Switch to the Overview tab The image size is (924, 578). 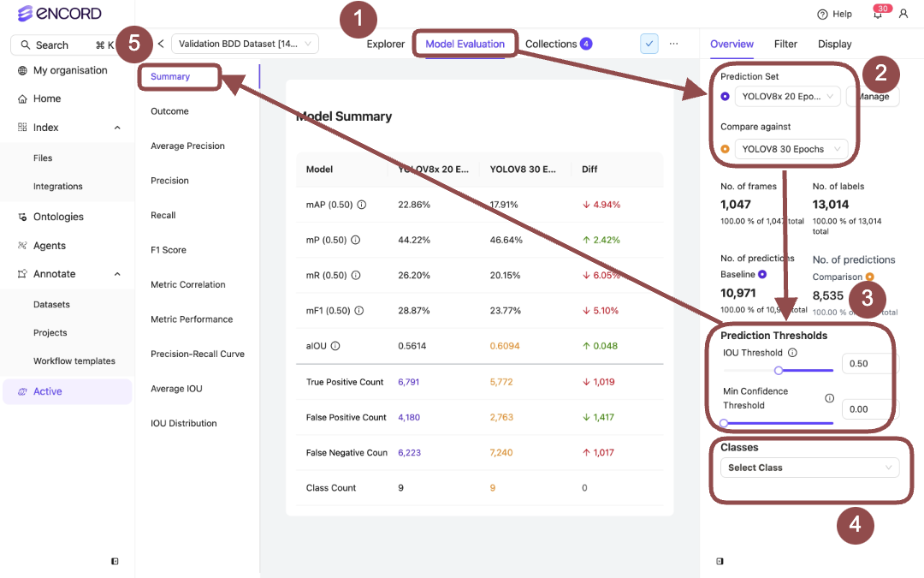pyautogui.click(x=731, y=45)
